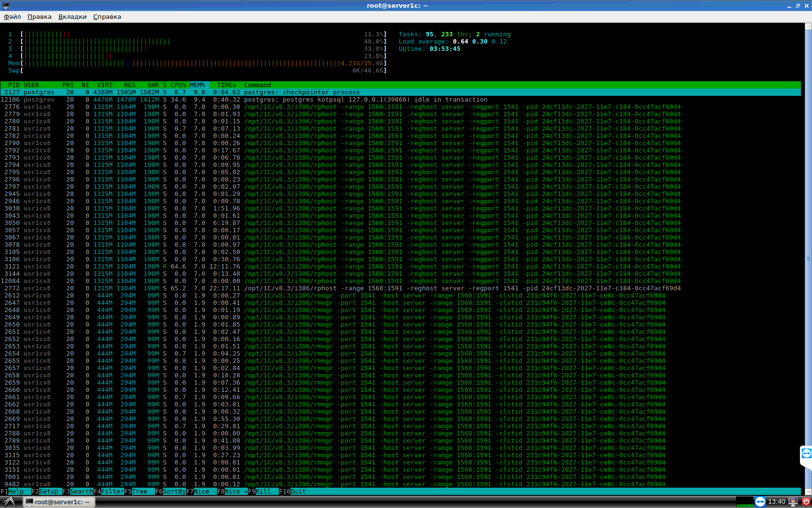
Task: Click F1 Help in htop footer
Action: pyautogui.click(x=15, y=492)
